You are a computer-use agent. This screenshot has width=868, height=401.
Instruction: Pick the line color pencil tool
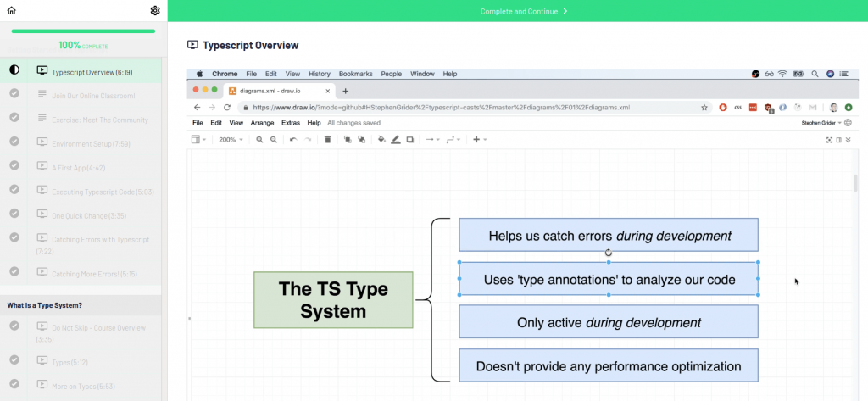[x=395, y=140]
